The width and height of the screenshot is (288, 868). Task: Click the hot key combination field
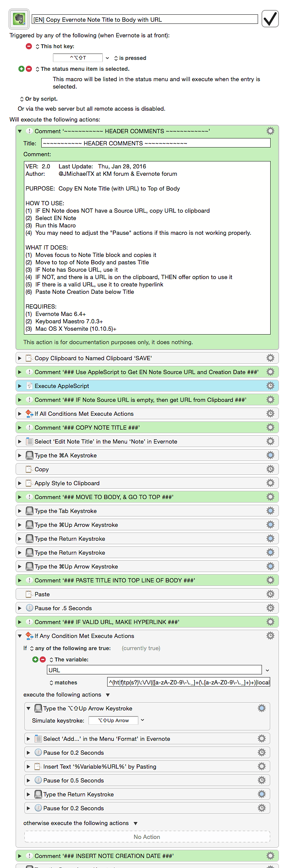point(78,58)
